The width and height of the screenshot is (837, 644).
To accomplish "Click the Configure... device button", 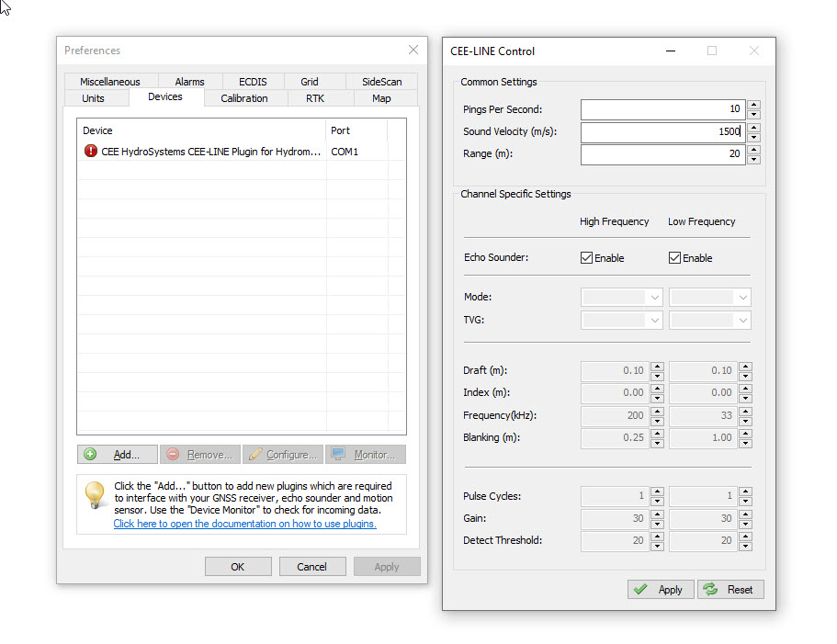I will pos(283,454).
